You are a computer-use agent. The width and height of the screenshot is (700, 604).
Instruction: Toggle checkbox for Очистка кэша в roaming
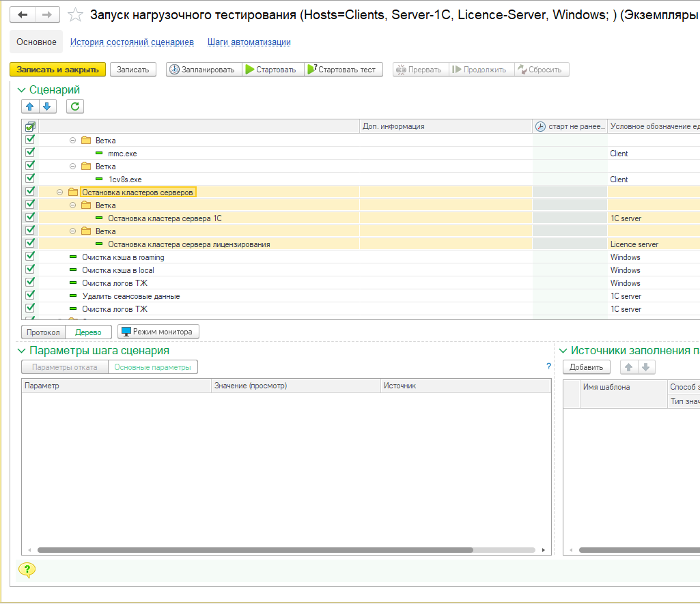30,257
